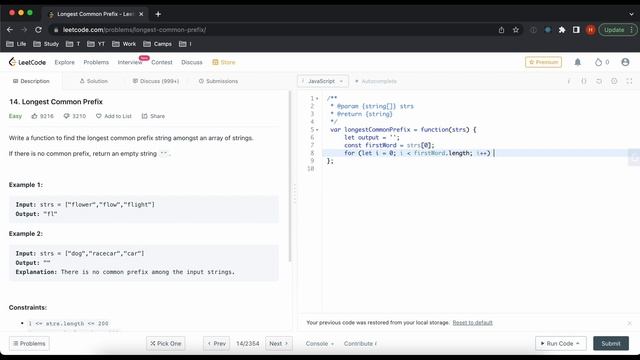Open the Camps bookmarks folder

coord(158,44)
